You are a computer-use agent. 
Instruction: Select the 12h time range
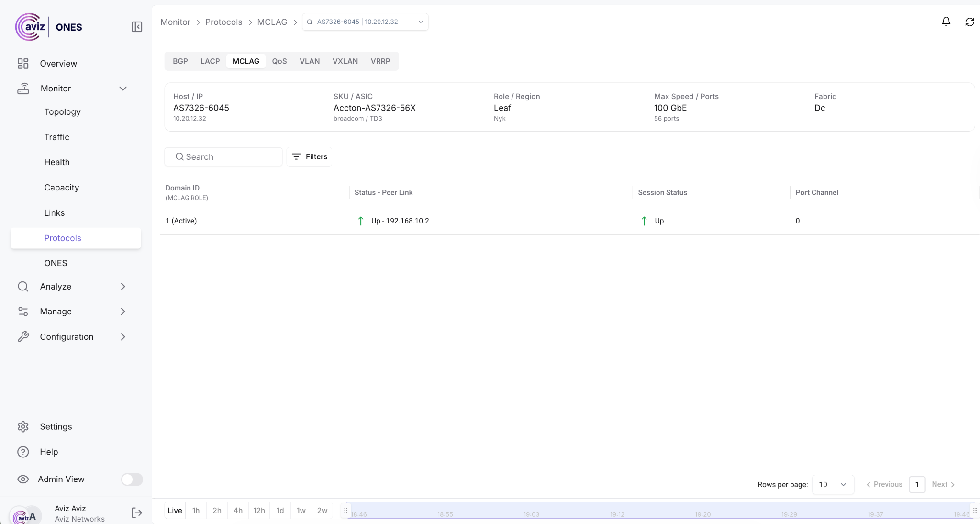[259, 510]
